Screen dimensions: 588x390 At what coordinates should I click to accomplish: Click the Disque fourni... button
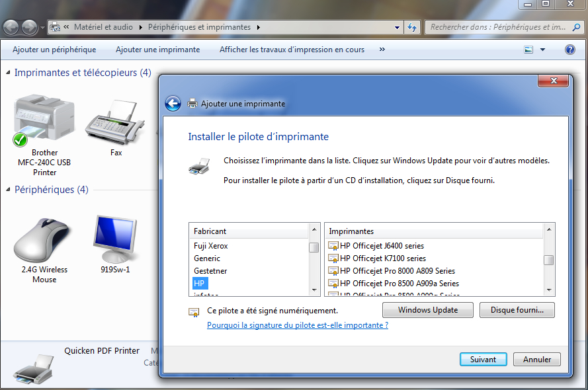517,310
